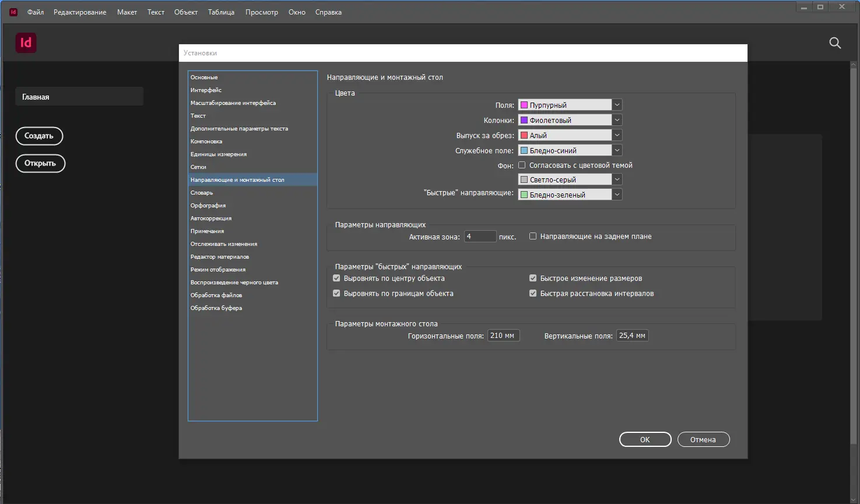
Task: Select 'Орфография' category
Action: coord(253,206)
